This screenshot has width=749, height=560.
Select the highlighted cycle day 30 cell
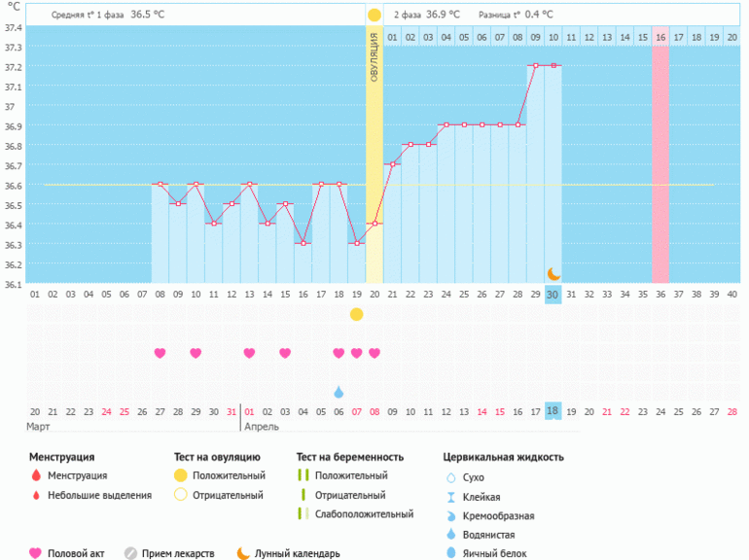coord(553,295)
